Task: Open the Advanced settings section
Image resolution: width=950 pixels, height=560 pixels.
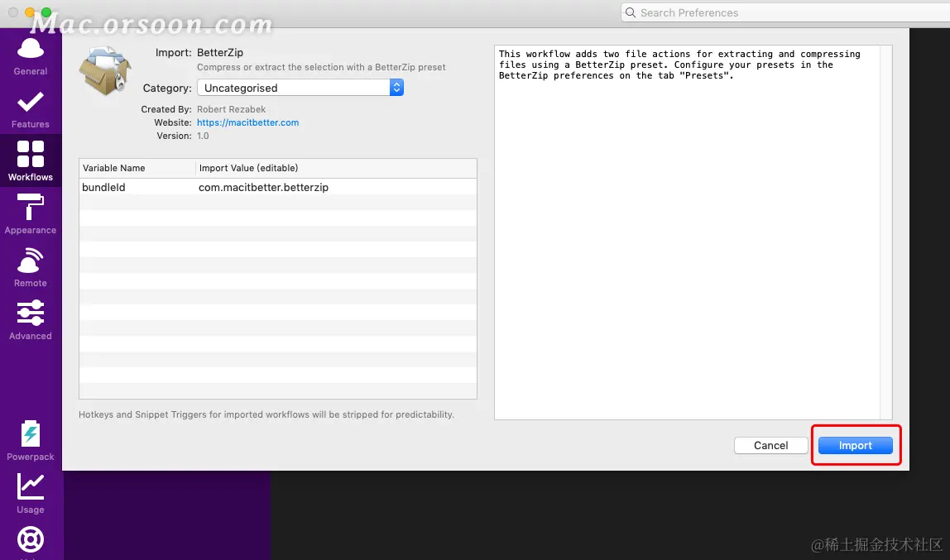Action: pos(31,320)
